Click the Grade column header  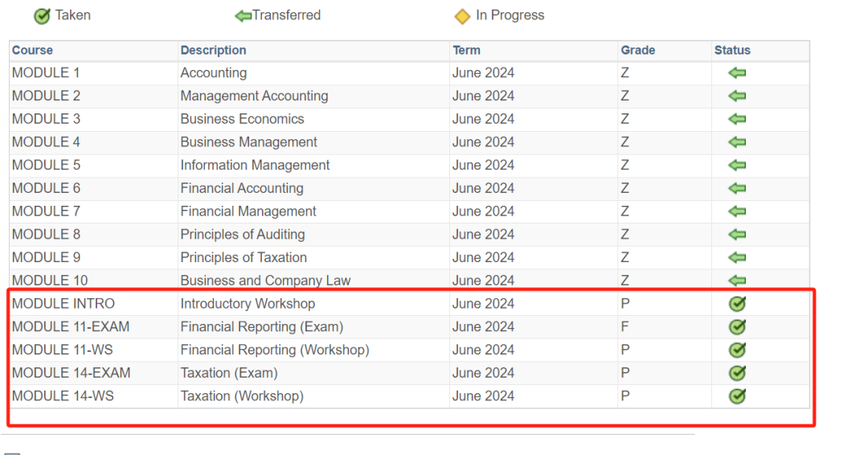pos(637,51)
